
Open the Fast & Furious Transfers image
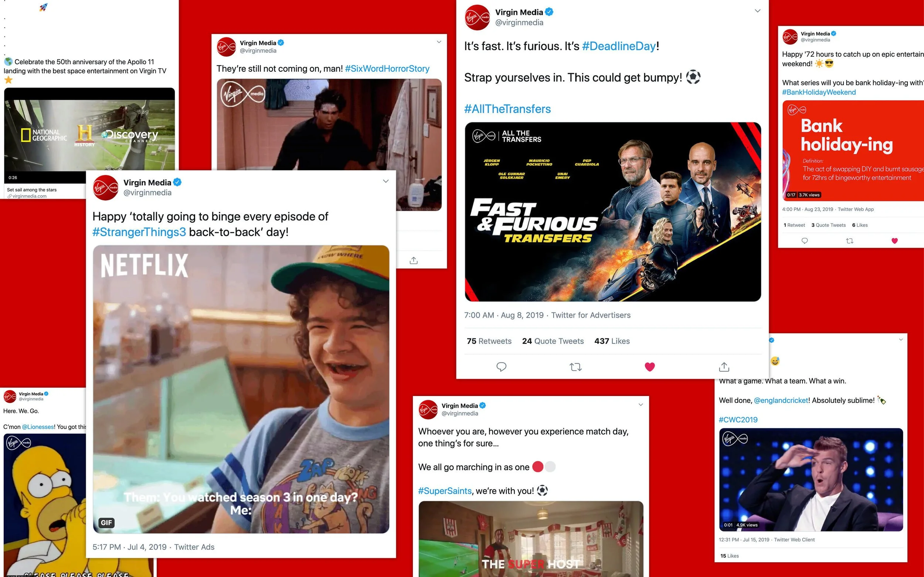pos(612,212)
